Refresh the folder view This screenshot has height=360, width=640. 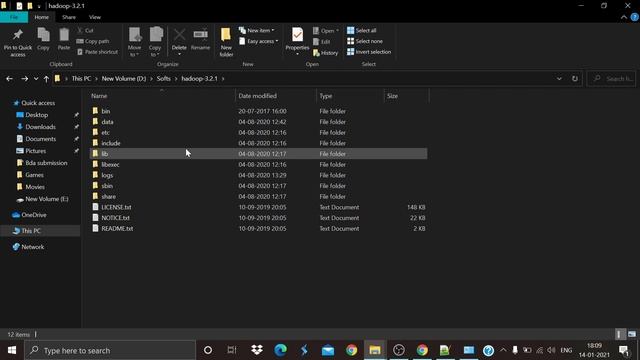(575, 79)
